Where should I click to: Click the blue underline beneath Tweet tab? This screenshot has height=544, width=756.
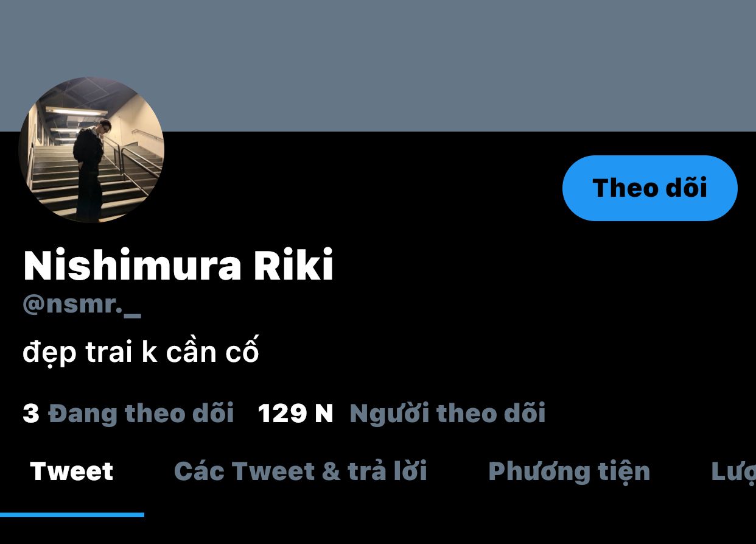(x=72, y=515)
